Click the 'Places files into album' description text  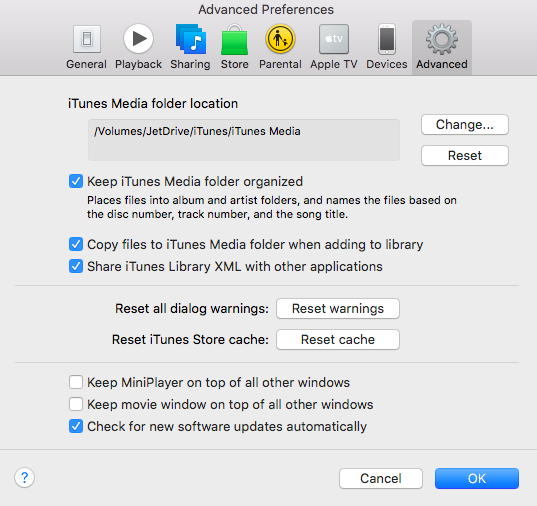click(x=272, y=207)
